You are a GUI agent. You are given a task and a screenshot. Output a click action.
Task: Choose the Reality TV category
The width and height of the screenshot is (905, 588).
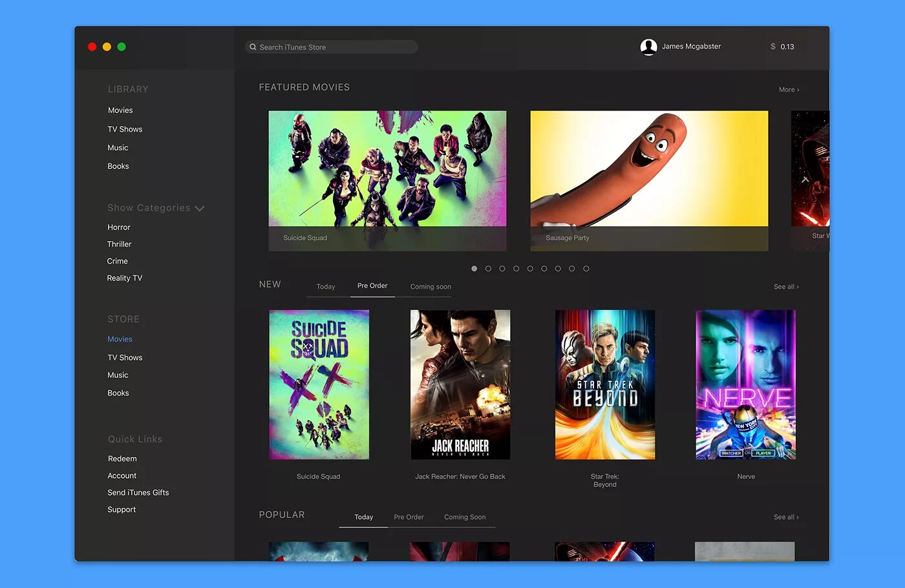tap(125, 278)
